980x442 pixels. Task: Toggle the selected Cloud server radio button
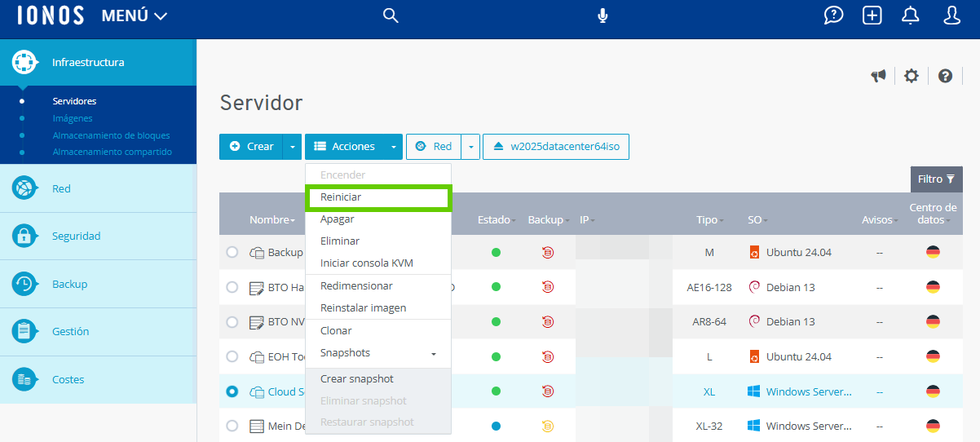tap(232, 391)
